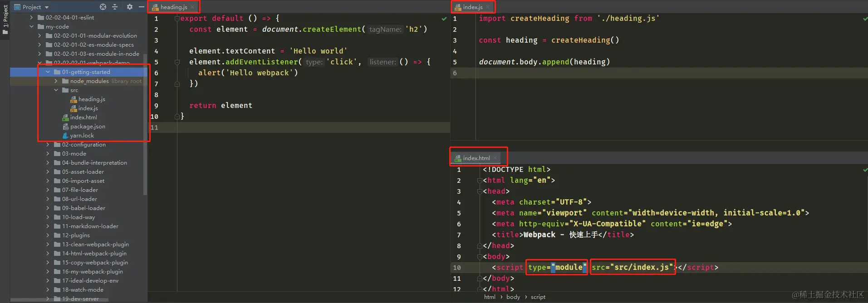The height and width of the screenshot is (303, 868).
Task: Expand 02-02-01-02-es-module-specs folder
Action: click(x=39, y=45)
